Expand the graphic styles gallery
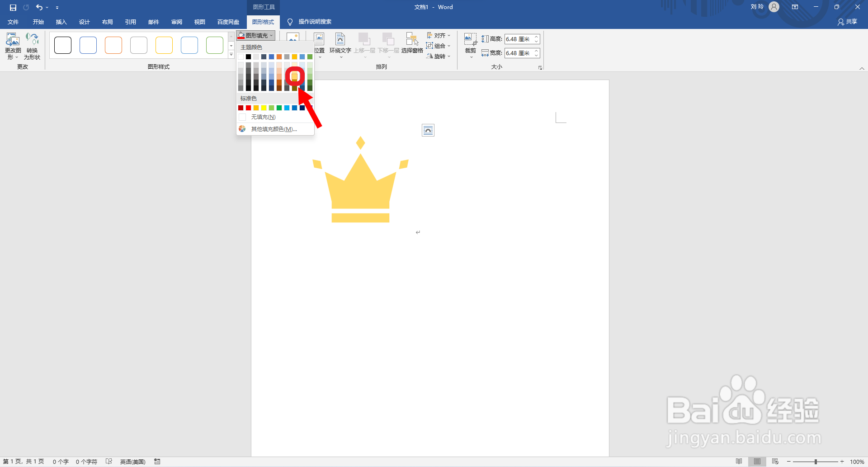The image size is (868, 467). [231, 55]
